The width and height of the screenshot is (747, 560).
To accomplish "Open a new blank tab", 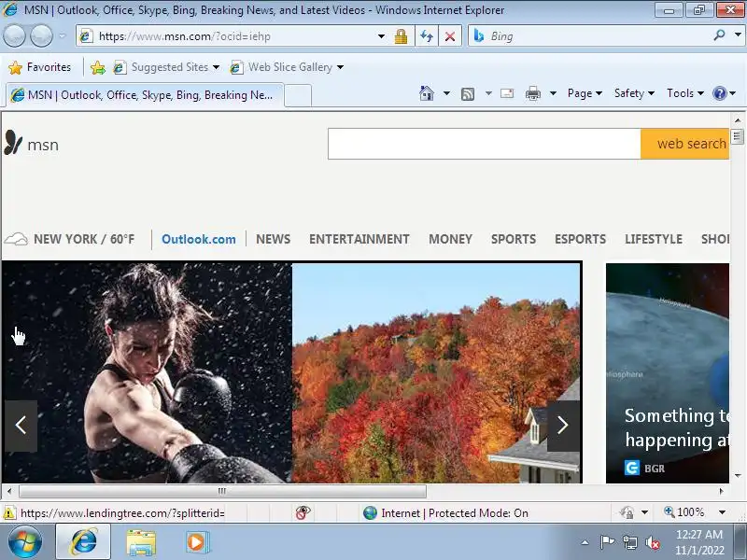I will (x=298, y=95).
